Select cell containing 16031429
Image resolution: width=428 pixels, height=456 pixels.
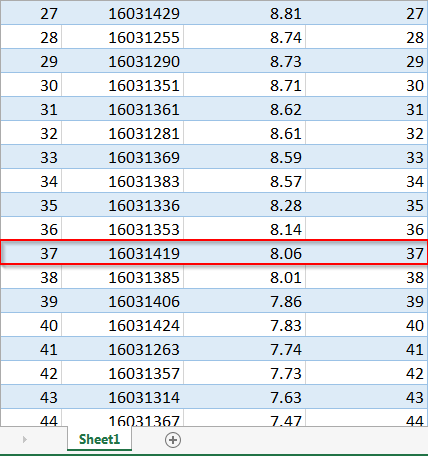(122, 14)
